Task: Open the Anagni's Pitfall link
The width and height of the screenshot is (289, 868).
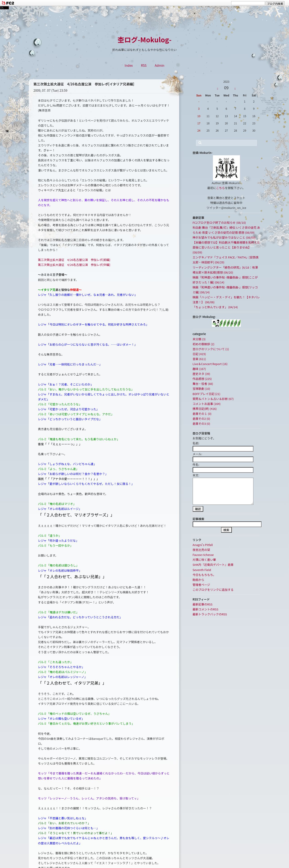Action: click(x=203, y=545)
